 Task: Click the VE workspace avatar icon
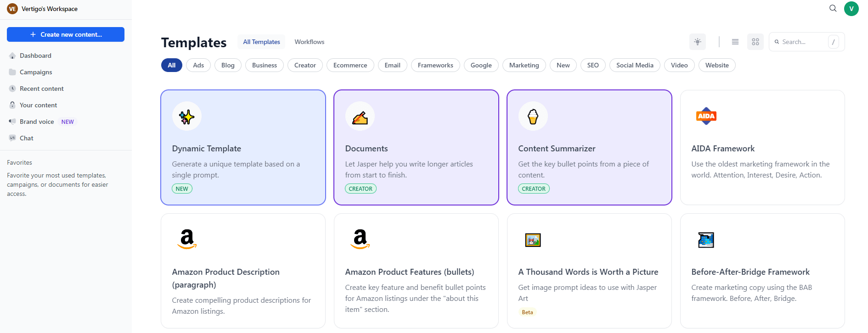[x=12, y=9]
